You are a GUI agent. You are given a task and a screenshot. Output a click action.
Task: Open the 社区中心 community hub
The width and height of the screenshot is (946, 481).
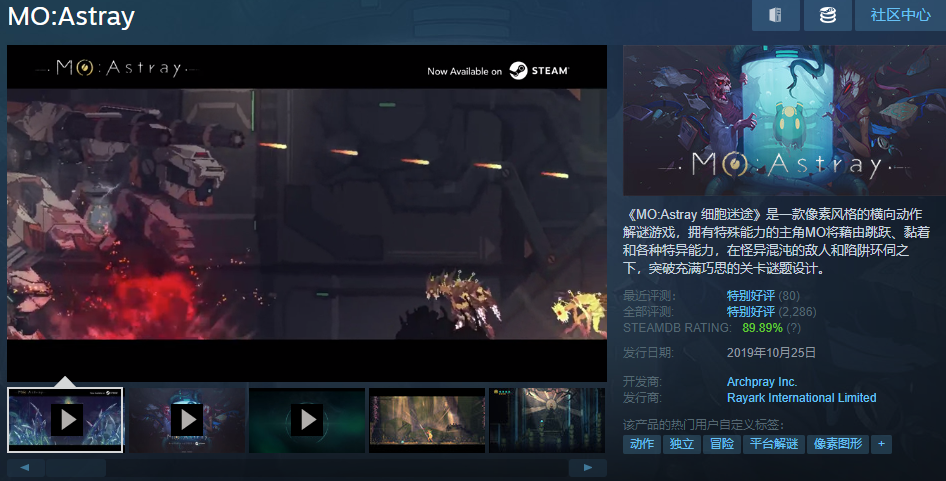[x=900, y=14]
